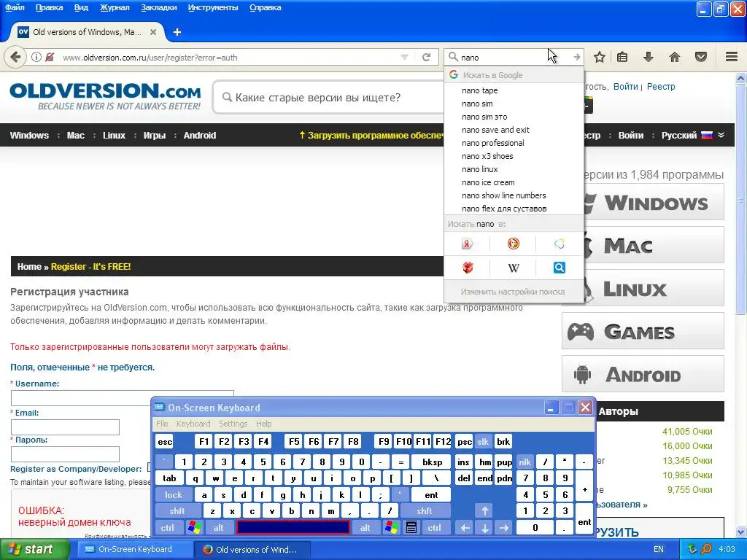747x560 pixels.
Task: Toggle the right shft key on keyboard
Action: point(425,511)
